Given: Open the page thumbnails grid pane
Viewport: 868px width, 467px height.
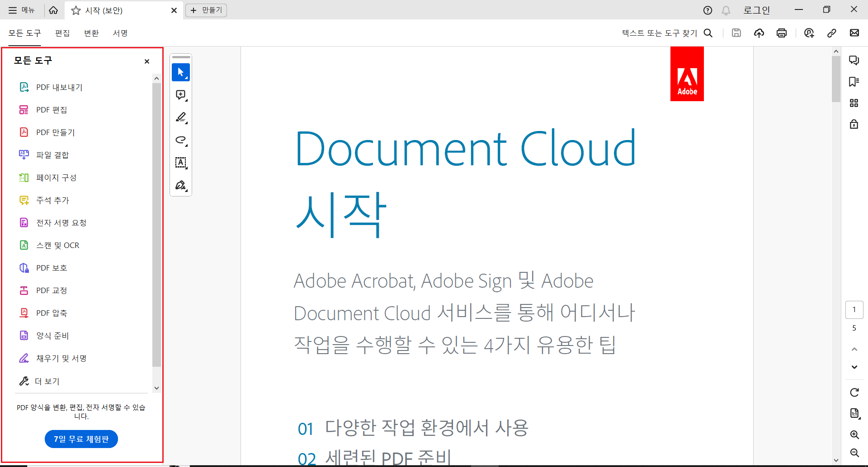Looking at the screenshot, I should 854,103.
